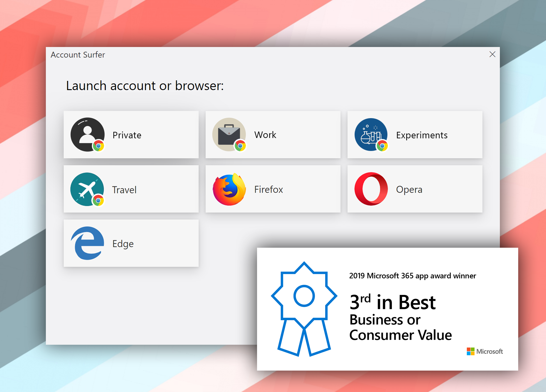Viewport: 546px width, 392px height.
Task: Launch Travel by its label
Action: (124, 190)
